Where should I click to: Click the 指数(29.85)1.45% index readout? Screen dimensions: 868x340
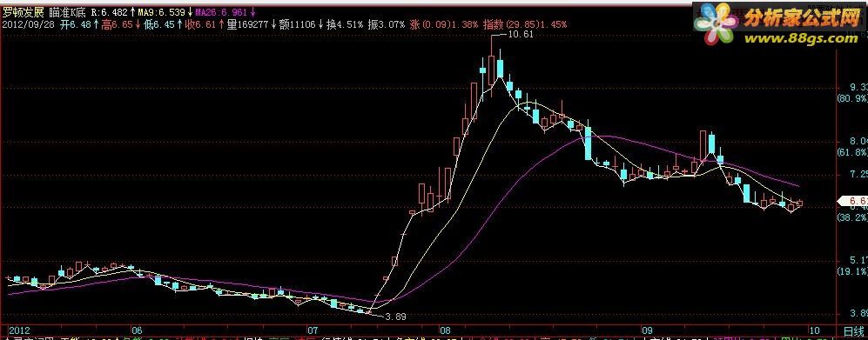tap(525, 24)
